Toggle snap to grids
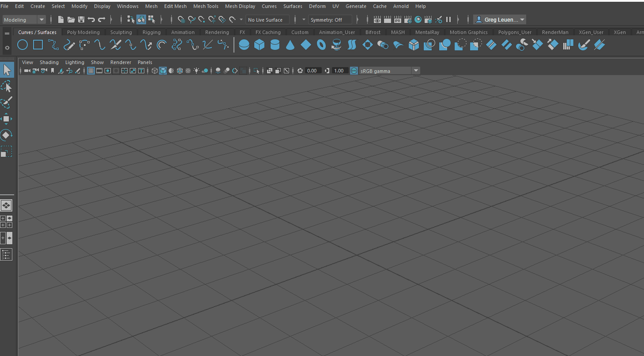 [181, 19]
